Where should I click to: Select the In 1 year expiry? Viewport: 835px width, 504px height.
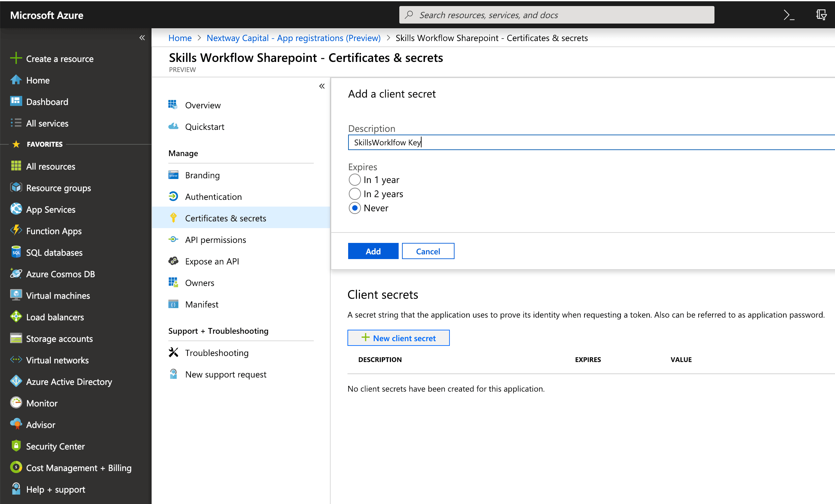point(355,180)
